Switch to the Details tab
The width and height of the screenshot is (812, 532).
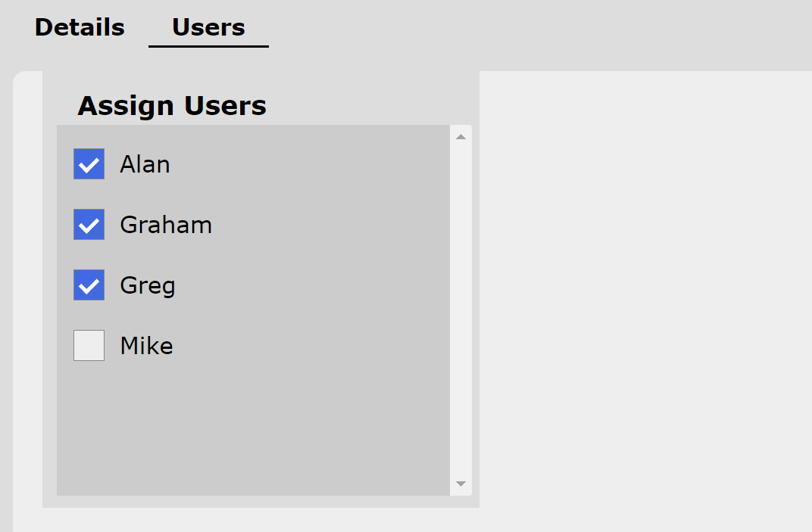click(80, 27)
